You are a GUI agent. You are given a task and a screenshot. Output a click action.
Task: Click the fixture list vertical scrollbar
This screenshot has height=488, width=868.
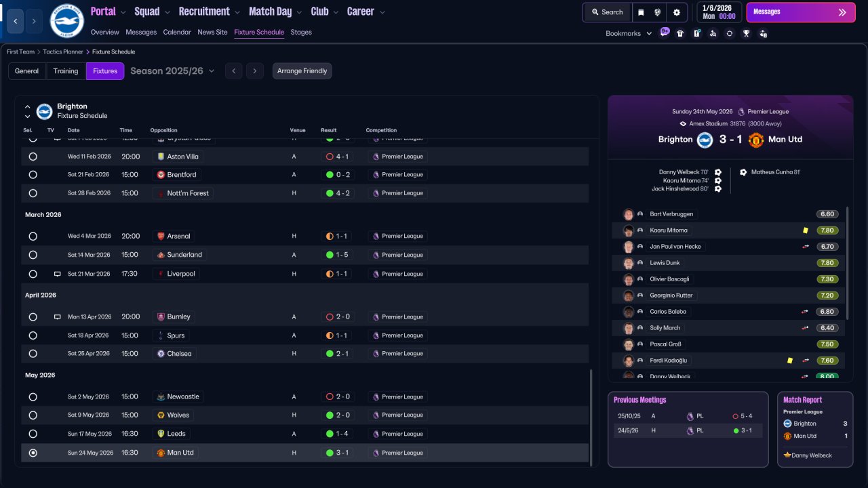click(592, 418)
